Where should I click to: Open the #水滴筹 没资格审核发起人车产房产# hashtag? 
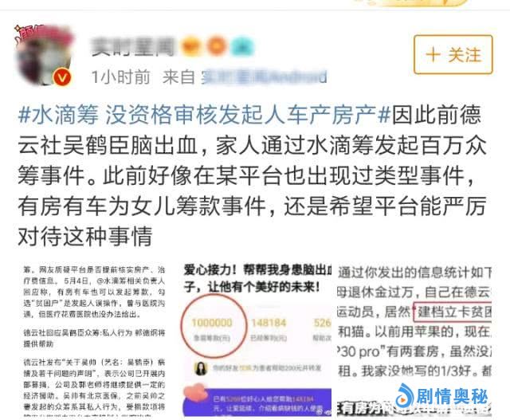click(204, 115)
